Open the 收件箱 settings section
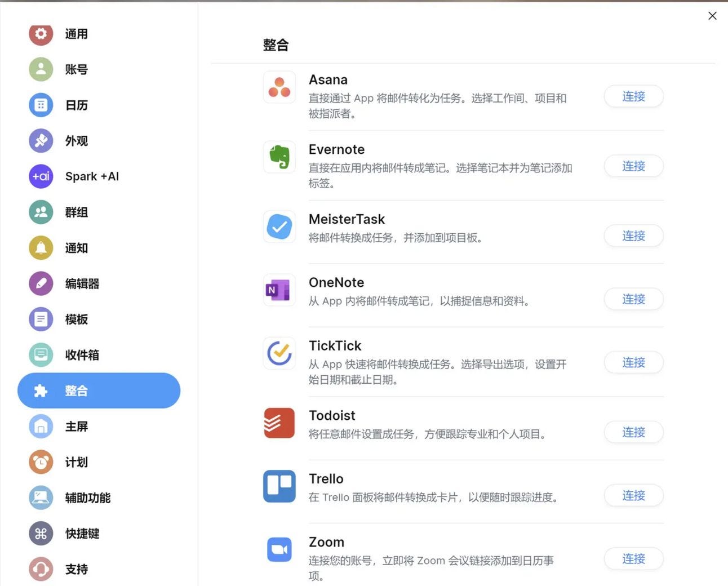The width and height of the screenshot is (728, 586). (99, 355)
